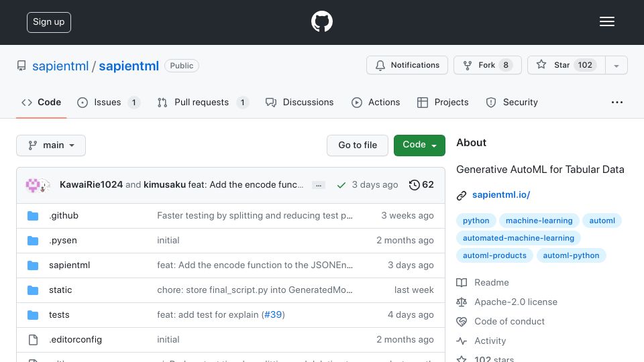Open the Activity link
Screen dimensions: 644x362
(x=490, y=341)
